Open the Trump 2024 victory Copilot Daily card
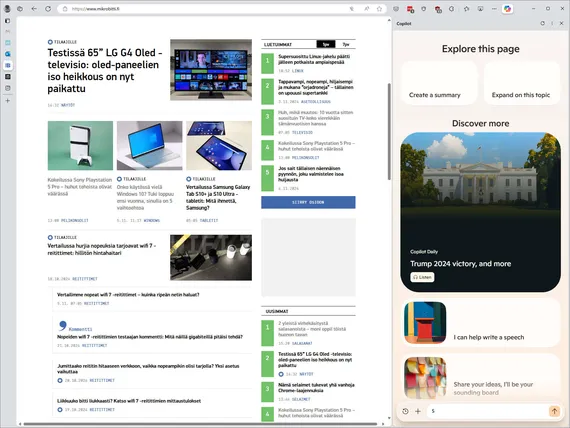 tap(480, 212)
